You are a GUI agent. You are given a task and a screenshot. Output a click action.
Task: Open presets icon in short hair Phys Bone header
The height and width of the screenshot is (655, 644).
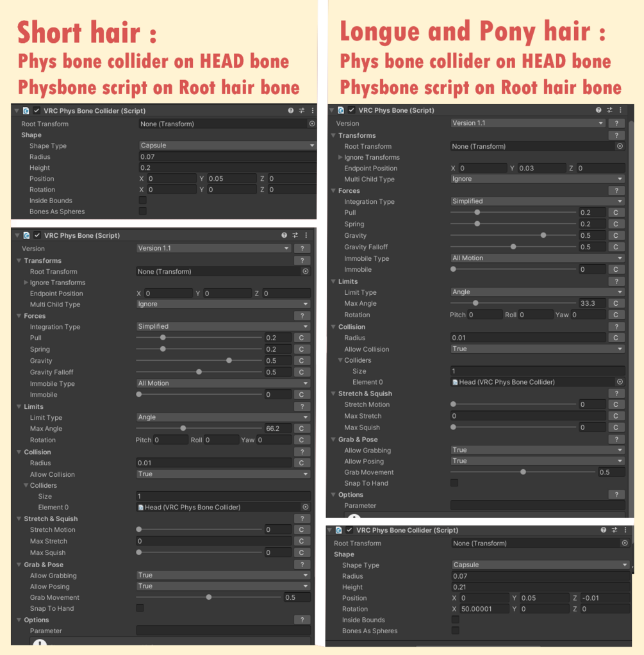pyautogui.click(x=295, y=235)
